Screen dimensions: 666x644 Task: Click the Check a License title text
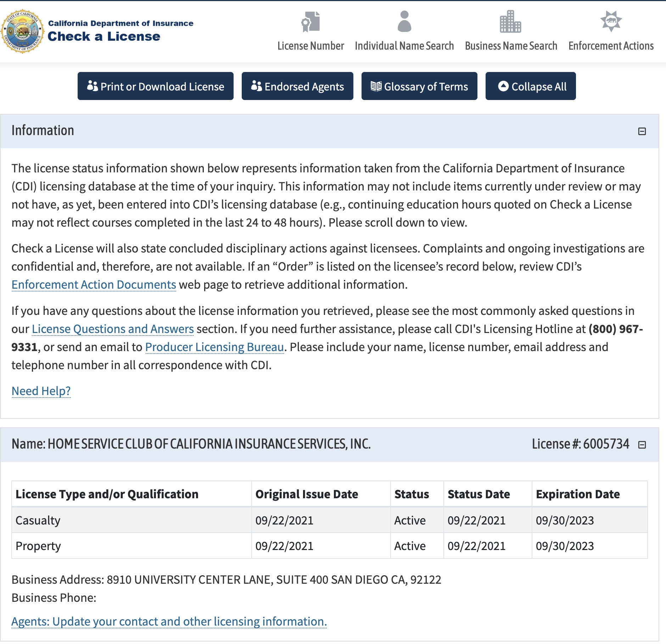click(104, 37)
